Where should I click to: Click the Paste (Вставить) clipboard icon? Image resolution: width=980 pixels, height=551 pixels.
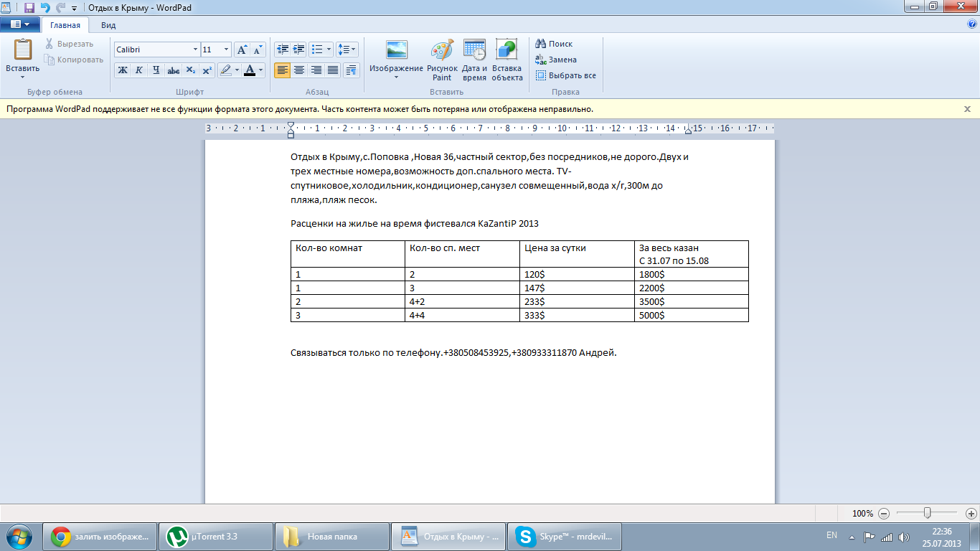(x=22, y=50)
